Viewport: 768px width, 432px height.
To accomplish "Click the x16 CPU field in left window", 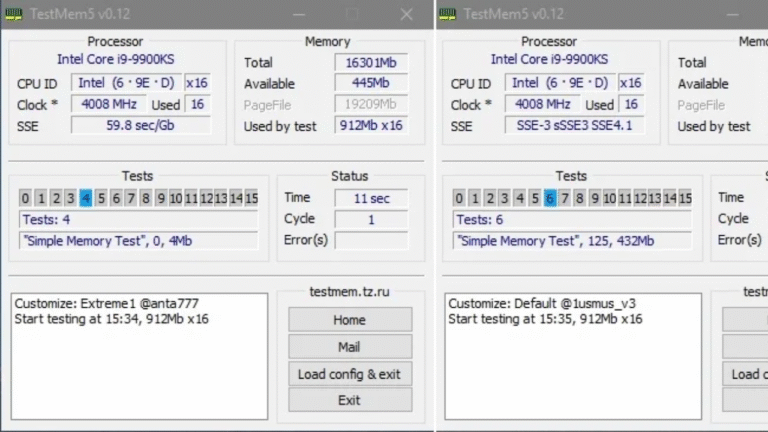I will 197,83.
